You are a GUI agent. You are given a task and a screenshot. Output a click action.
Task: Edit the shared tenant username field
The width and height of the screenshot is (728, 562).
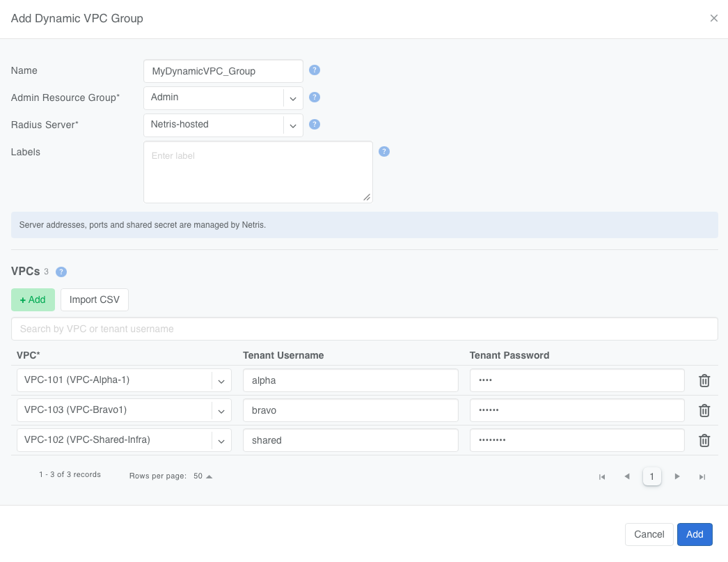pyautogui.click(x=351, y=440)
